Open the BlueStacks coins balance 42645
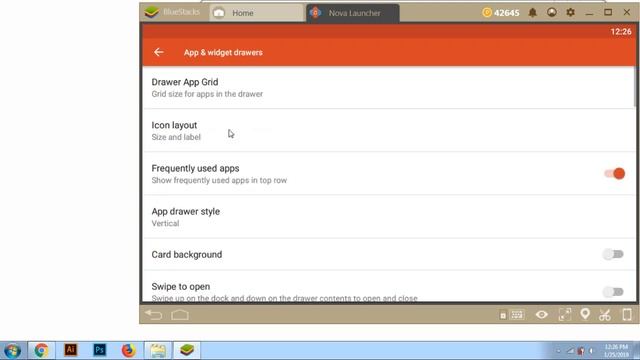Viewport: 640px width, 360px height. (x=501, y=13)
